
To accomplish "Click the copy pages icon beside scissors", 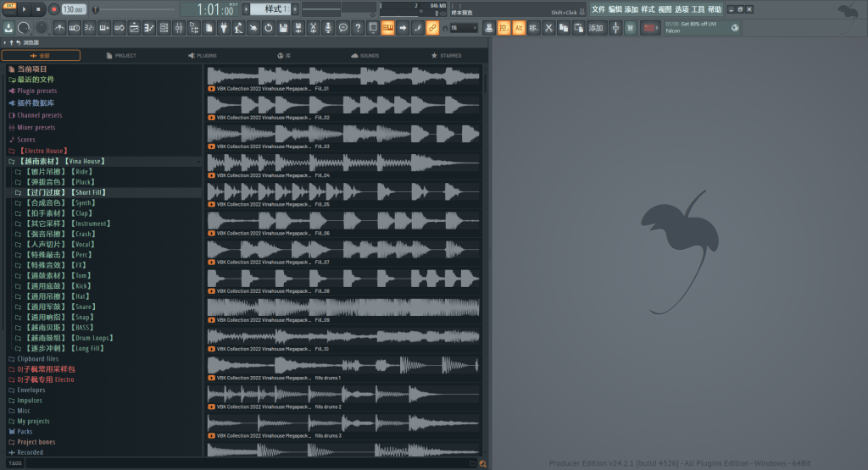I will pos(564,28).
